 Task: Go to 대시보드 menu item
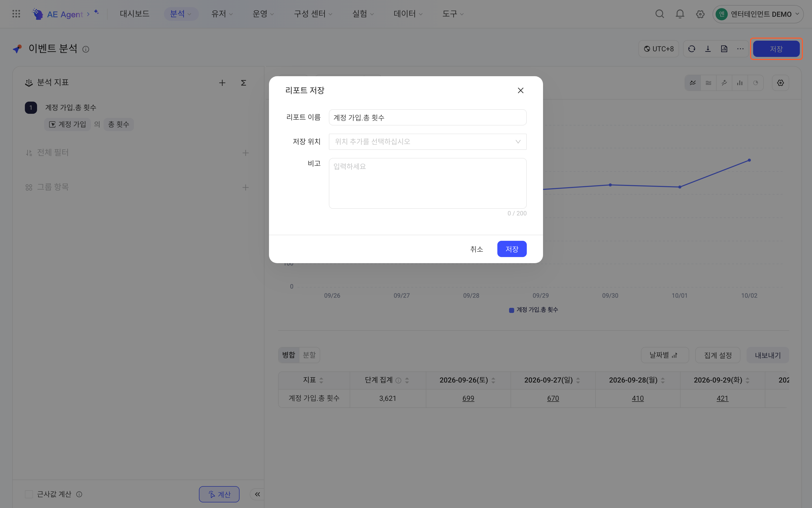[134, 14]
